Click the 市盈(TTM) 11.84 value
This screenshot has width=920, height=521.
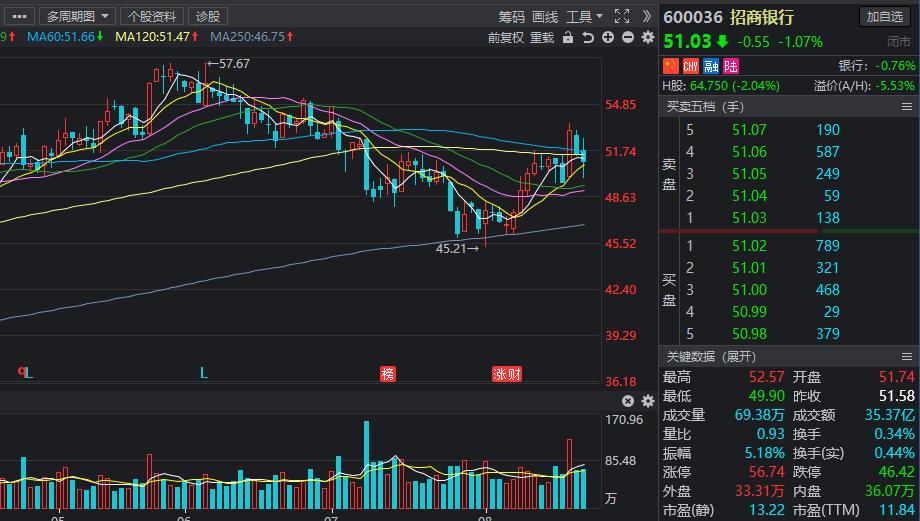(x=897, y=510)
